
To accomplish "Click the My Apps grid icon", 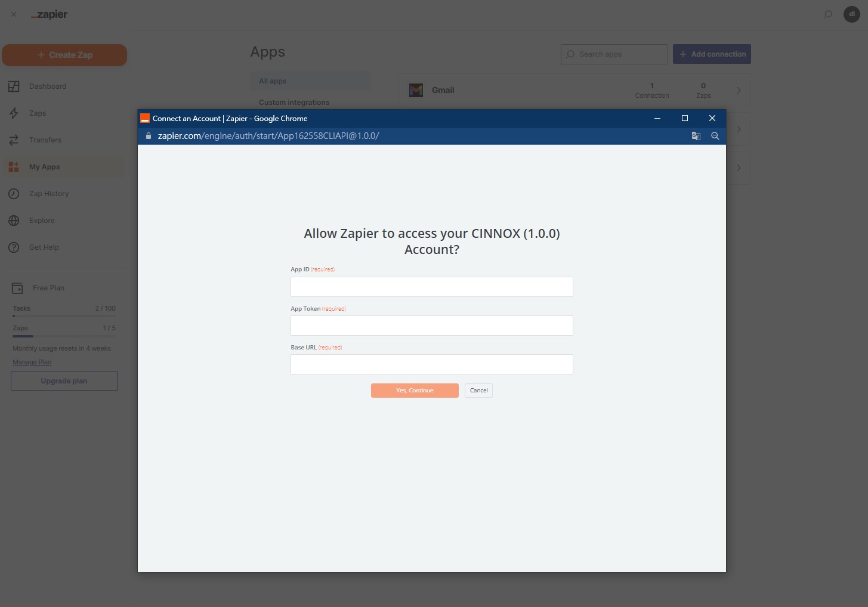I will click(x=14, y=167).
